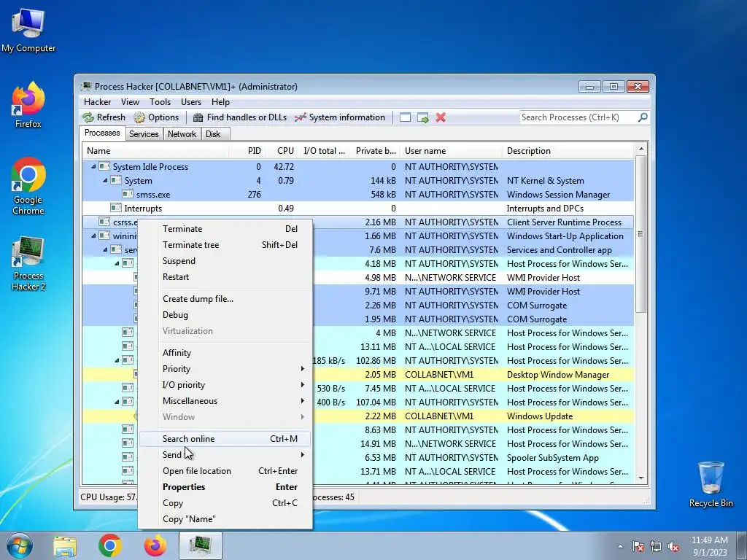
Task: Click scrollbar down arrow in process list
Action: point(640,478)
